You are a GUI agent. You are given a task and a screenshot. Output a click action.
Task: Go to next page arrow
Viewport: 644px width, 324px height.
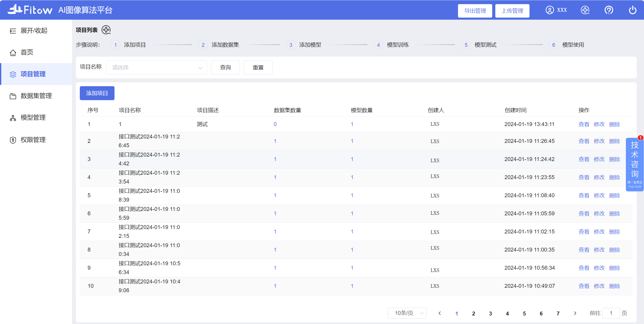tap(575, 313)
